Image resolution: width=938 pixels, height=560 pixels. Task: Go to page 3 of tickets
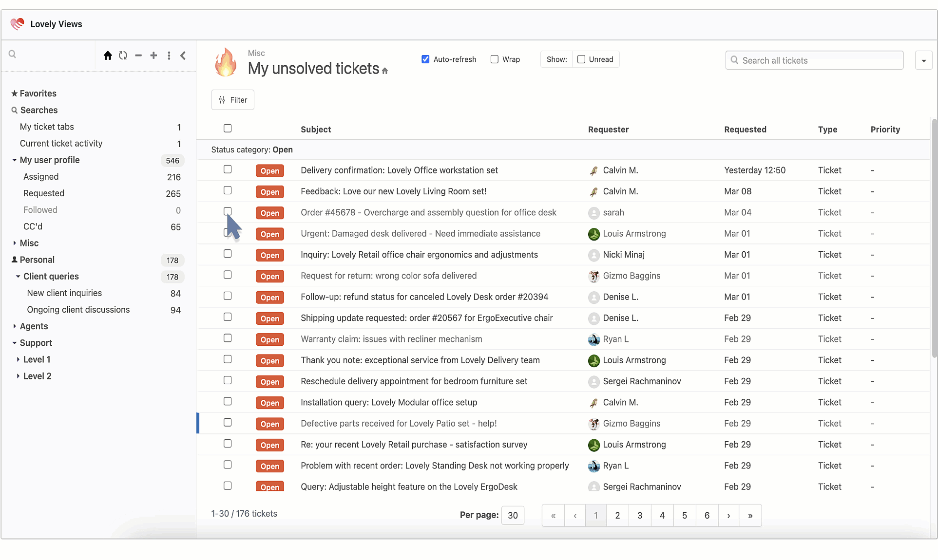pyautogui.click(x=640, y=516)
